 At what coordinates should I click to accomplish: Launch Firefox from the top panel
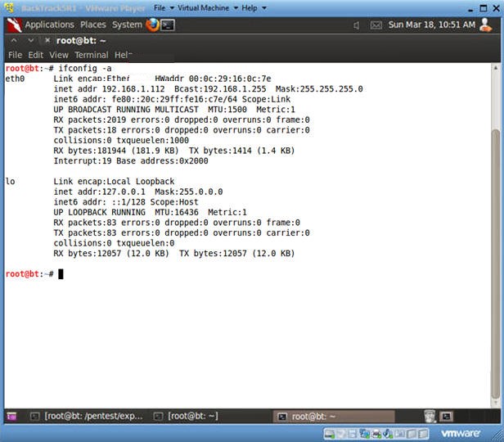point(152,25)
